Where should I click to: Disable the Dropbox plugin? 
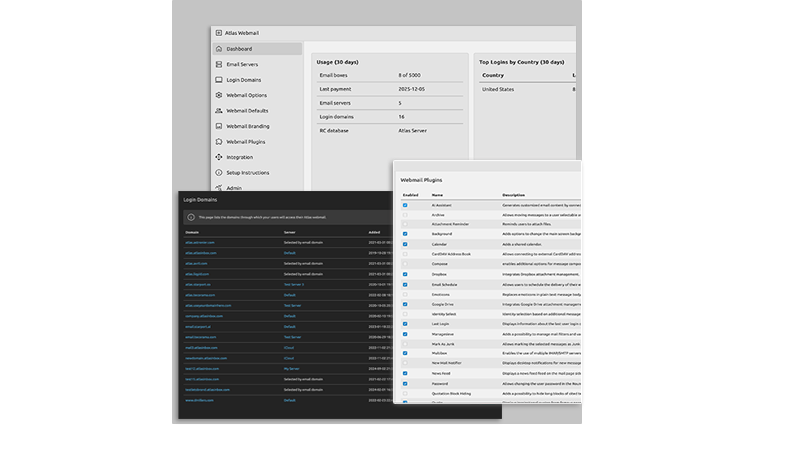[405, 274]
